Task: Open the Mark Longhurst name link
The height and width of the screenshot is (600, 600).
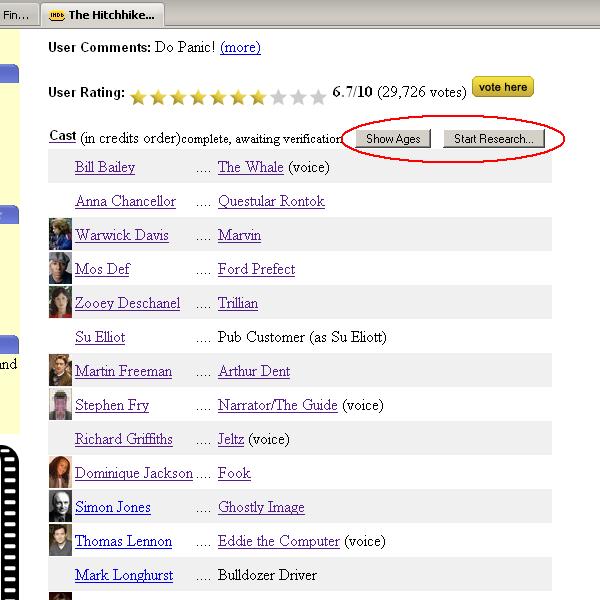Action: [124, 575]
